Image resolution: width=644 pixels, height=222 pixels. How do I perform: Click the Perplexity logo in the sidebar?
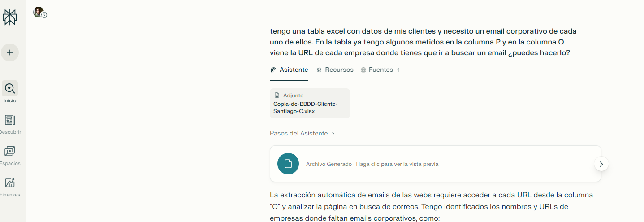10,17
